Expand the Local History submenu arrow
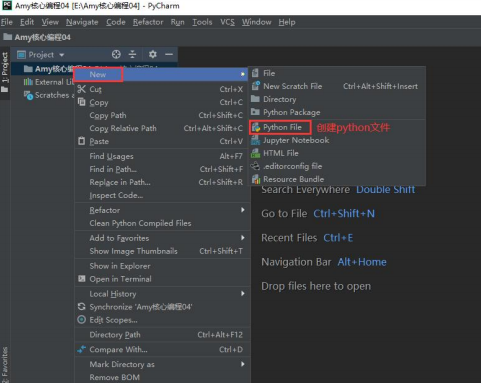Screen dimensions: 481x383 (x=243, y=294)
